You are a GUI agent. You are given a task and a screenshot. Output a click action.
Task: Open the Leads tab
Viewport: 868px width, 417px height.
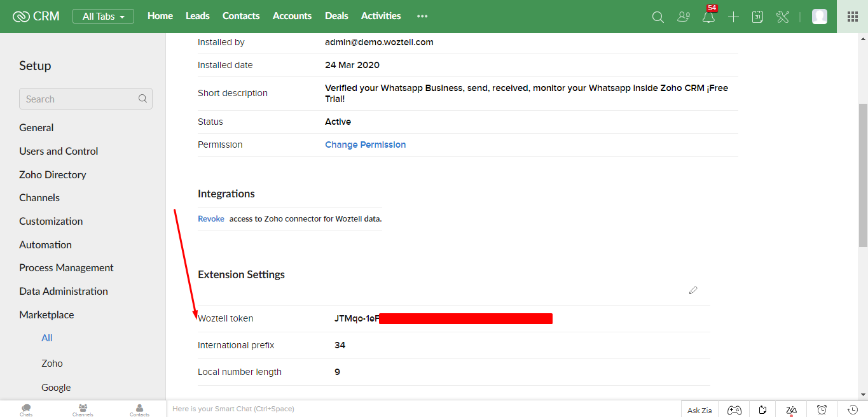coord(198,16)
